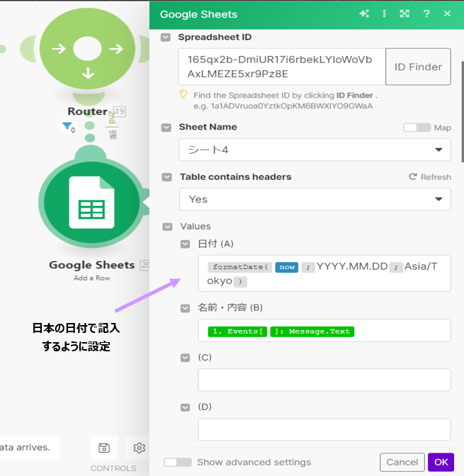Select the formatDate( function pill
The width and height of the screenshot is (464, 476).
click(x=240, y=267)
